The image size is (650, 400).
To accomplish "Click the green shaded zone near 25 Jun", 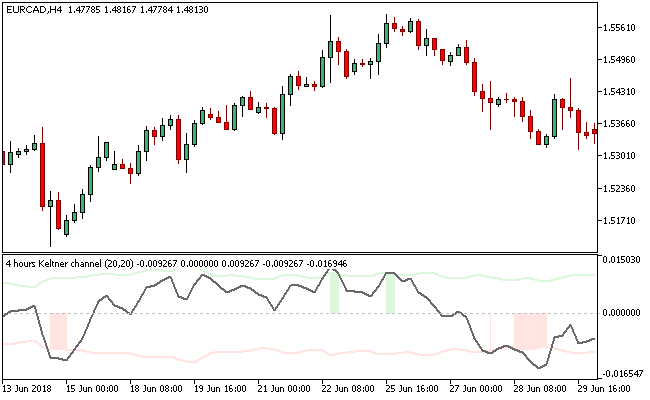I will pos(390,293).
